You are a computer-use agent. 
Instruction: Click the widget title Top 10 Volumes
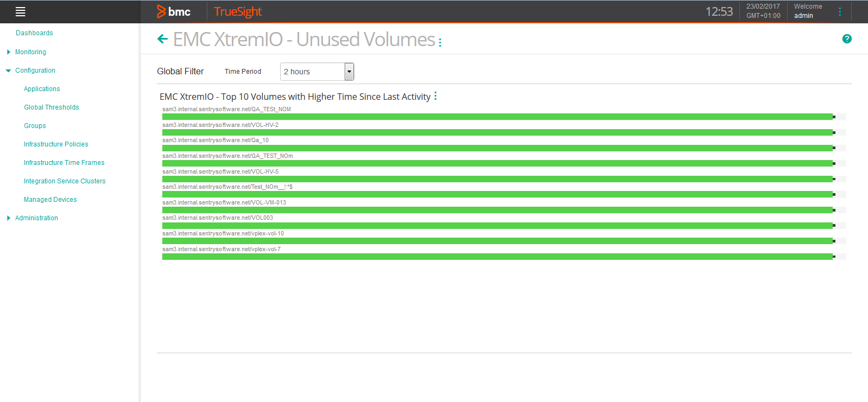295,97
